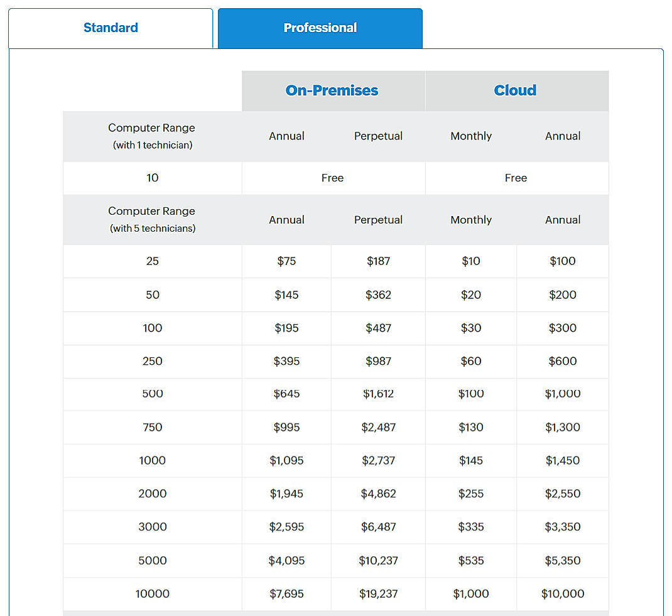Select the 25 computer range row
Image resolution: width=672 pixels, height=616 pixels.
[x=152, y=261]
